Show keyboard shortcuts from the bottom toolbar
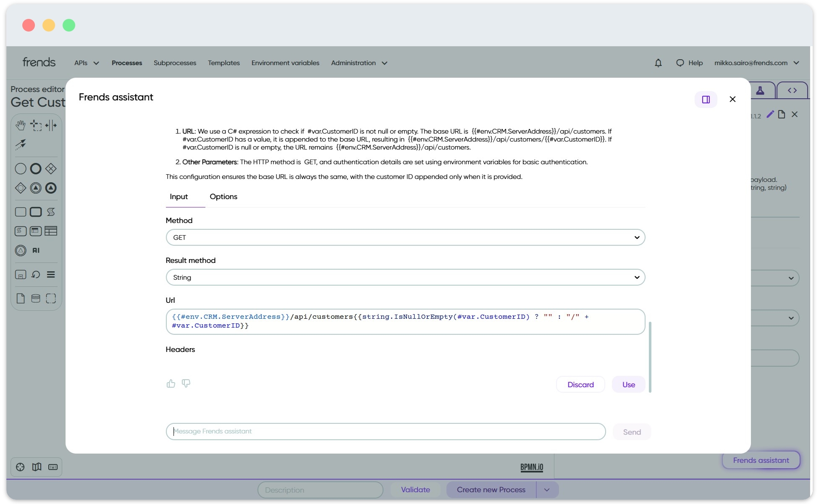The height and width of the screenshot is (504, 819). pos(52,467)
